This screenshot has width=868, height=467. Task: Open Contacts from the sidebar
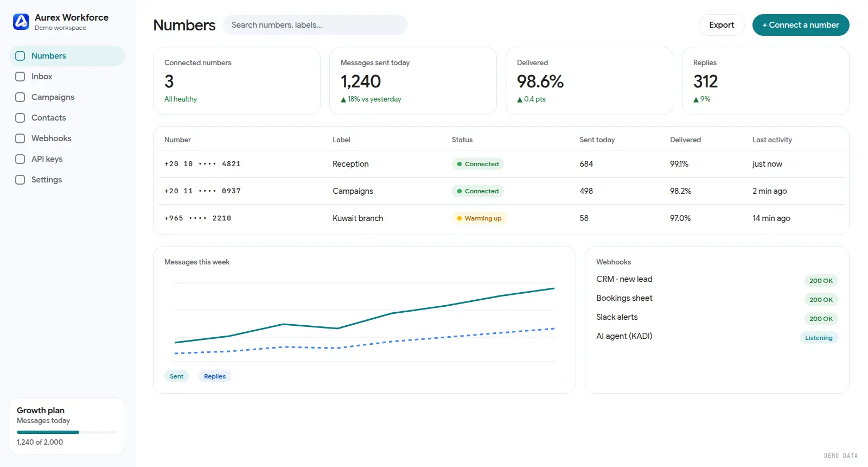(x=67, y=118)
